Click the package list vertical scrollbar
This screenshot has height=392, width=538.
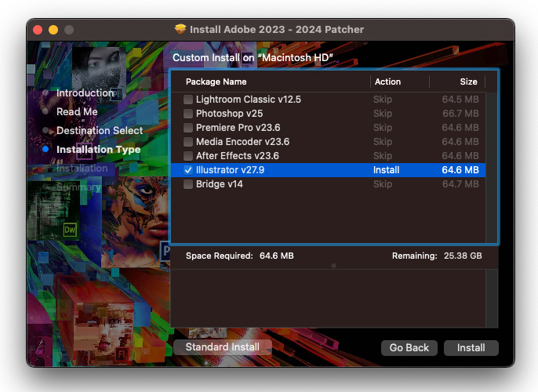pos(491,168)
